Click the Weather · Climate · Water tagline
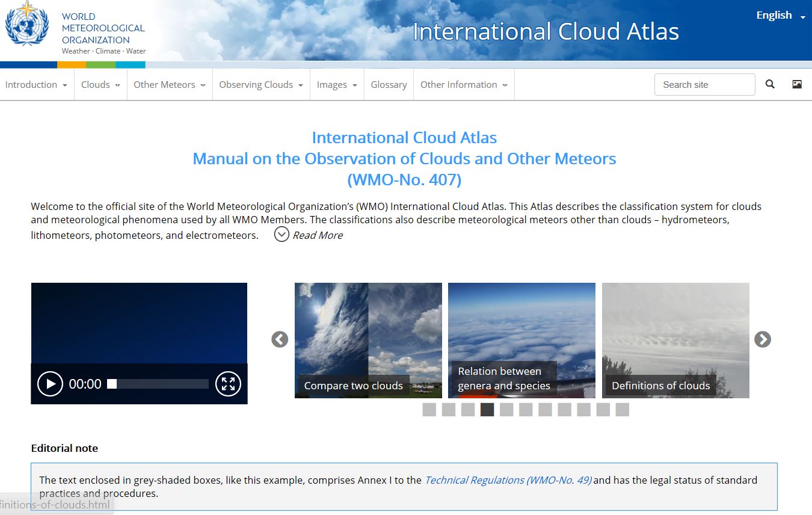 [104, 51]
